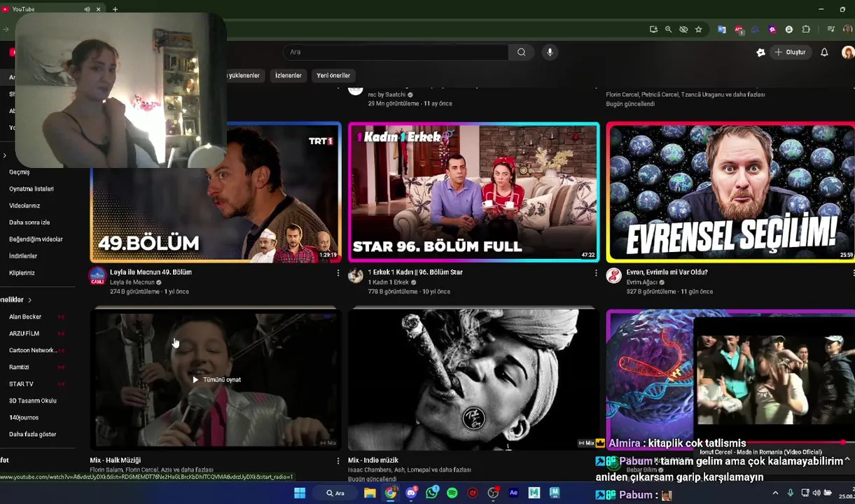Viewport: 855px width, 504px height.
Task: Open video title 1 Erkek 1 Kadın 96. Bölüm Star
Action: click(415, 272)
